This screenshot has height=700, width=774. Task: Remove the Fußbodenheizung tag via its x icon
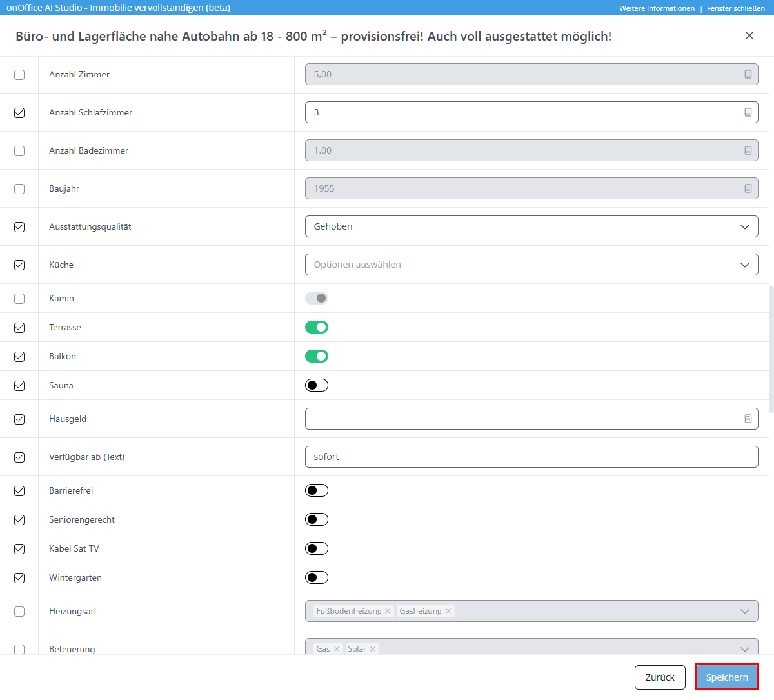tap(388, 611)
